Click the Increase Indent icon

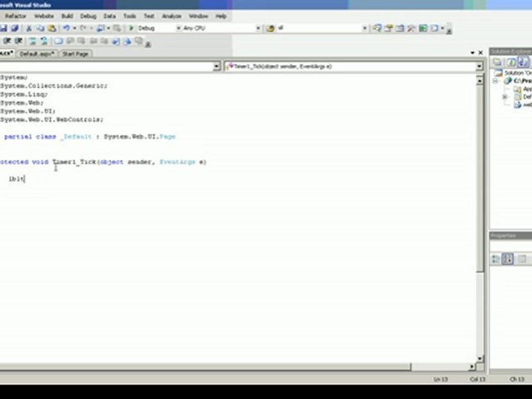[x=19, y=41]
